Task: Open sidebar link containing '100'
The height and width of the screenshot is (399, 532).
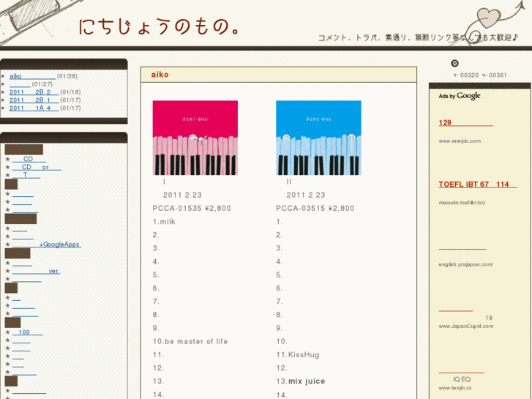Action: pyautogui.click(x=28, y=332)
